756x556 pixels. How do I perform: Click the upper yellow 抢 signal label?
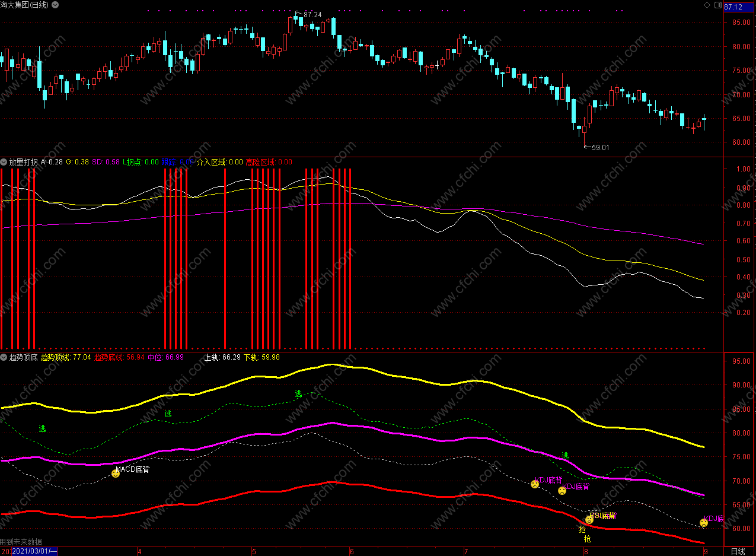coord(582,529)
